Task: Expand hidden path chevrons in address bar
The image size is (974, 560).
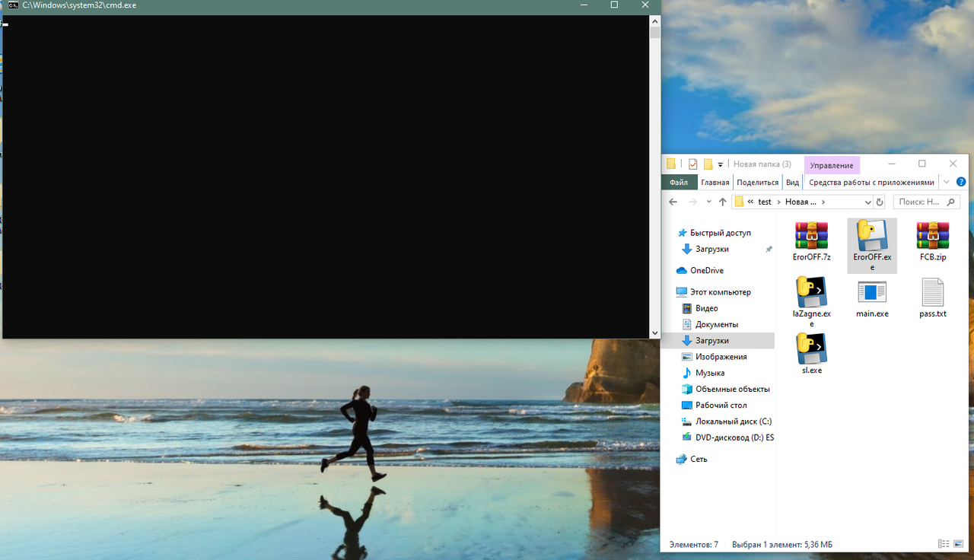Action: click(750, 202)
